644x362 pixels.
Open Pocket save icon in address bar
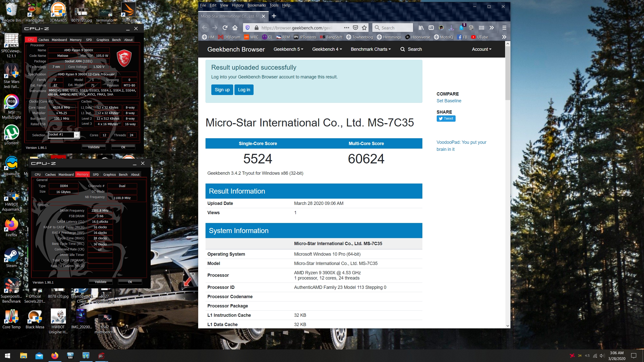[355, 28]
